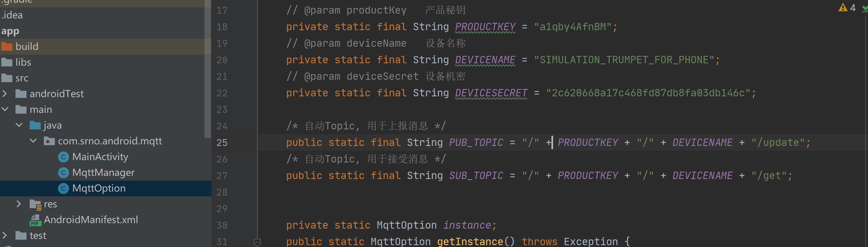Select the src folder in tree

tap(22, 78)
